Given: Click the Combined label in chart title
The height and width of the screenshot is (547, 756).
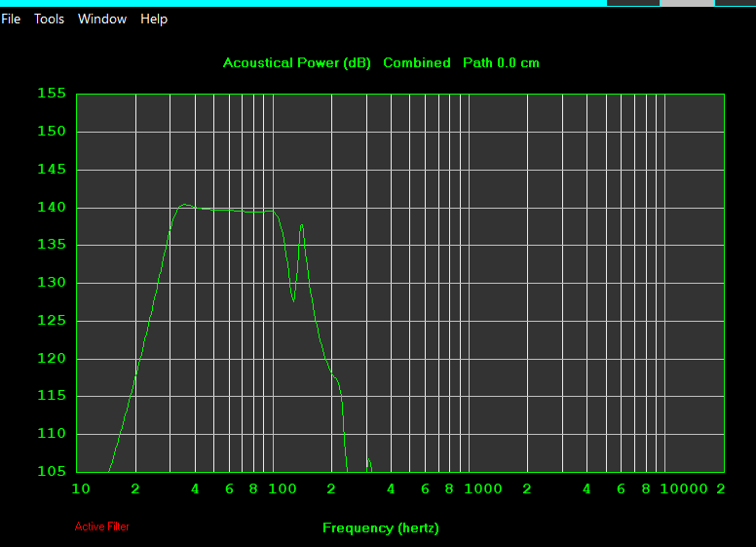Looking at the screenshot, I should pyautogui.click(x=417, y=62).
